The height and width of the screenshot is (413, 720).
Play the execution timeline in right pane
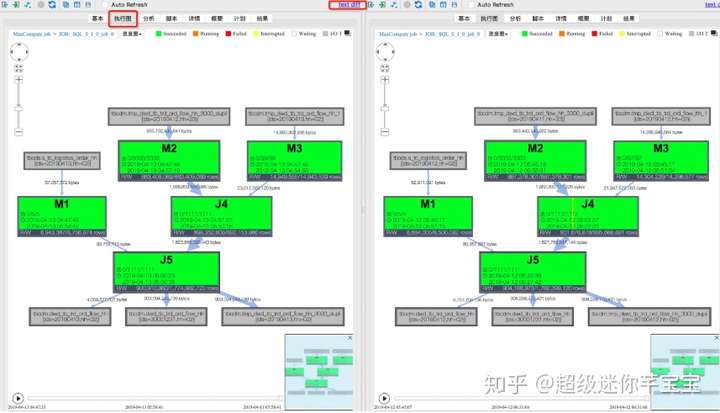coord(384,398)
